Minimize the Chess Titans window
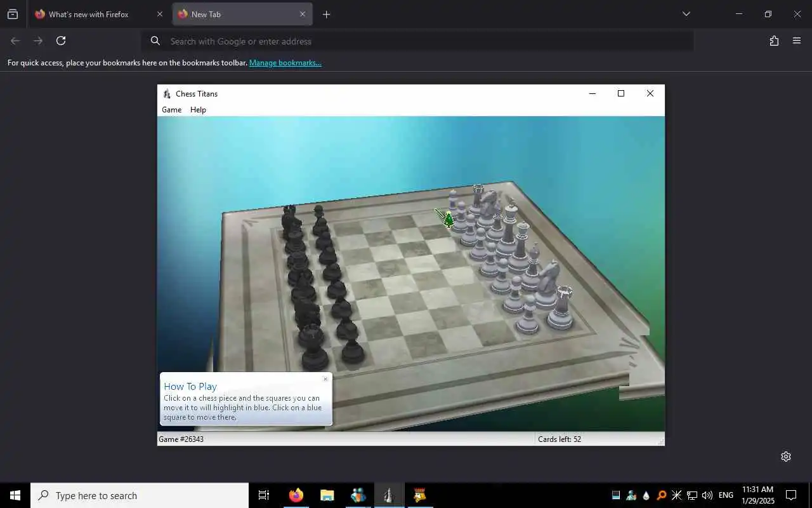The width and height of the screenshot is (812, 508). 593,93
